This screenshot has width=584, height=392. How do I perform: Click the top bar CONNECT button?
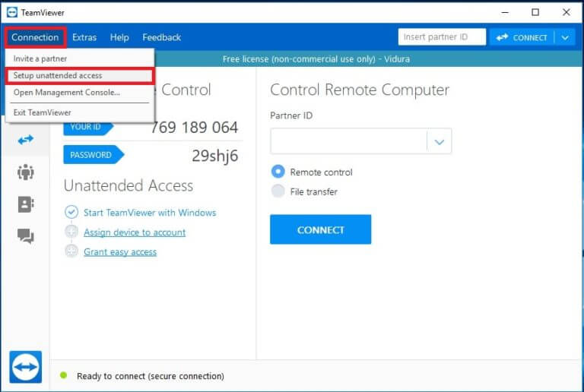pos(522,37)
